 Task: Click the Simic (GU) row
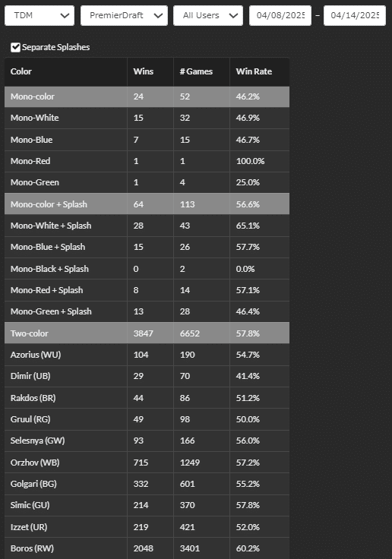pyautogui.click(x=147, y=505)
